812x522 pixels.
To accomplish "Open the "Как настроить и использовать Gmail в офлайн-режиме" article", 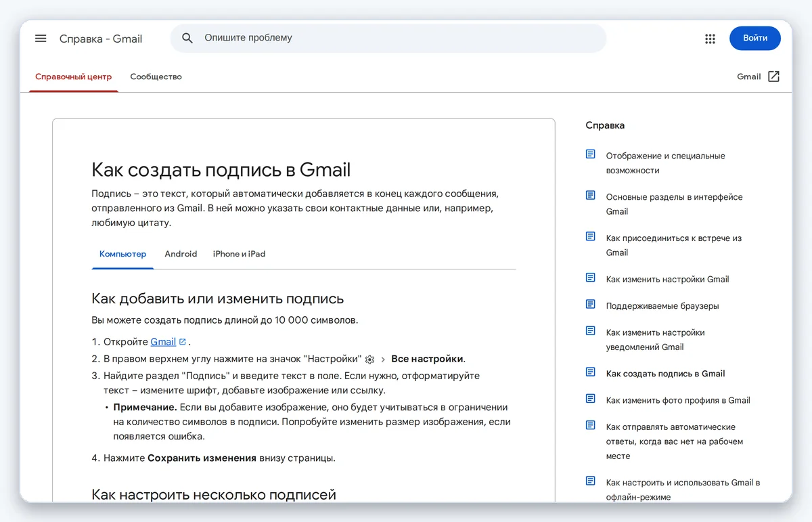I will point(683,490).
